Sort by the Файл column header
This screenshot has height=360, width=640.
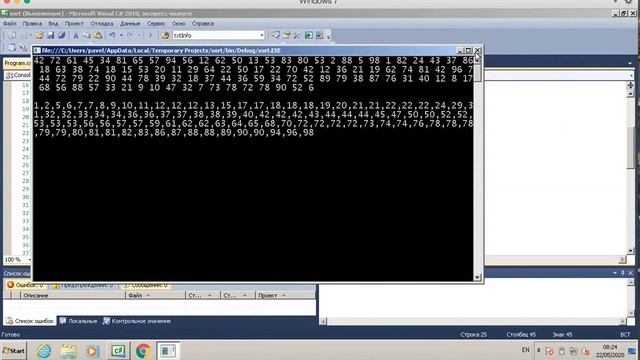pos(155,295)
